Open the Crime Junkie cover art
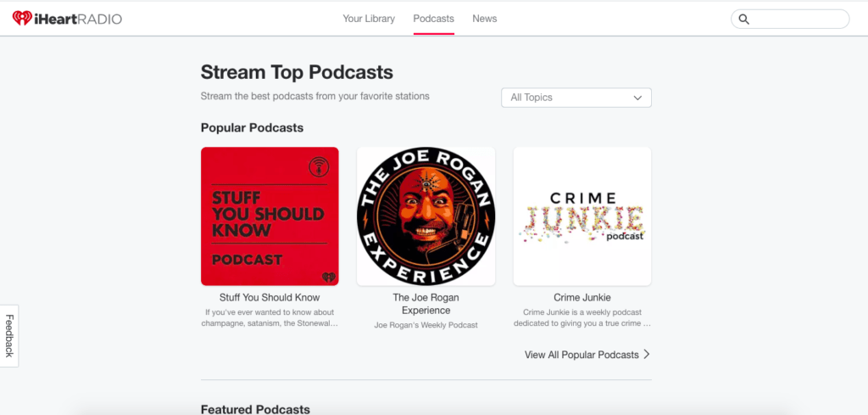This screenshot has width=868, height=415. tap(582, 216)
